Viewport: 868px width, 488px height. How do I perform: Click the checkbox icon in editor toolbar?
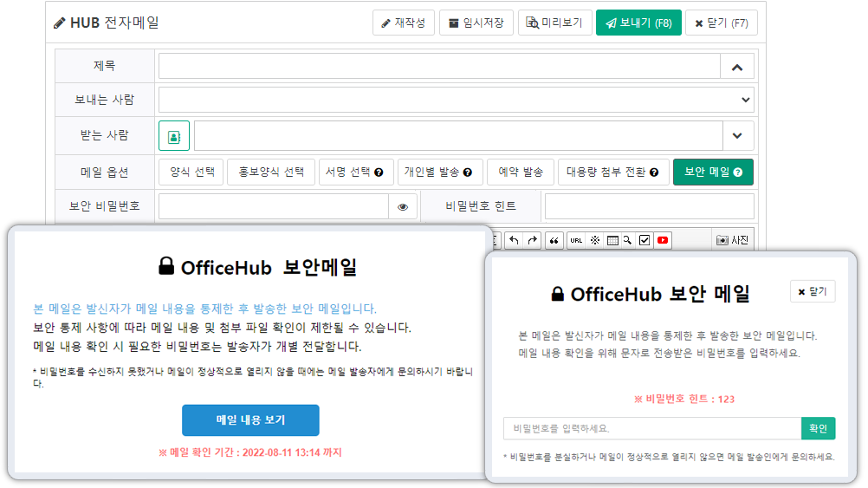pyautogui.click(x=645, y=240)
